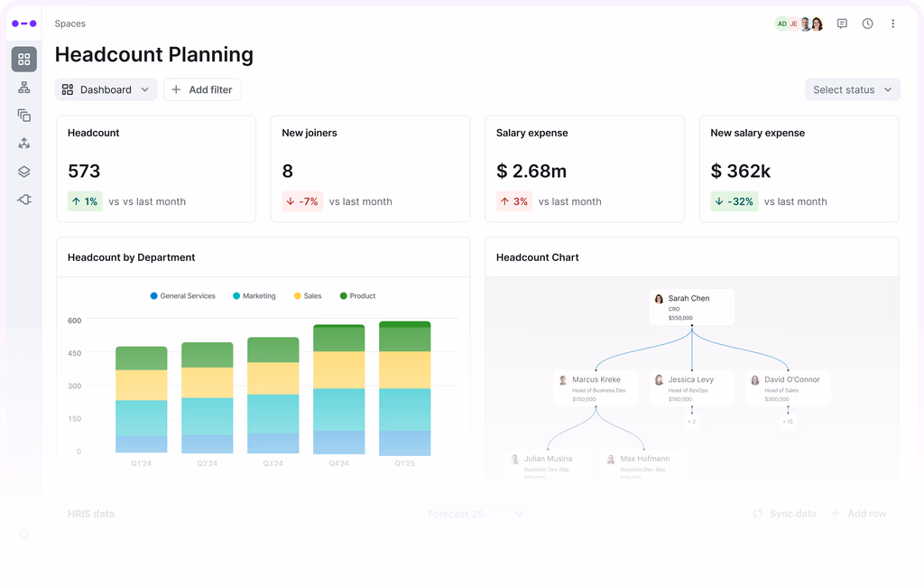Click the -7% new joiners badge
This screenshot has height=587, width=924.
point(302,201)
